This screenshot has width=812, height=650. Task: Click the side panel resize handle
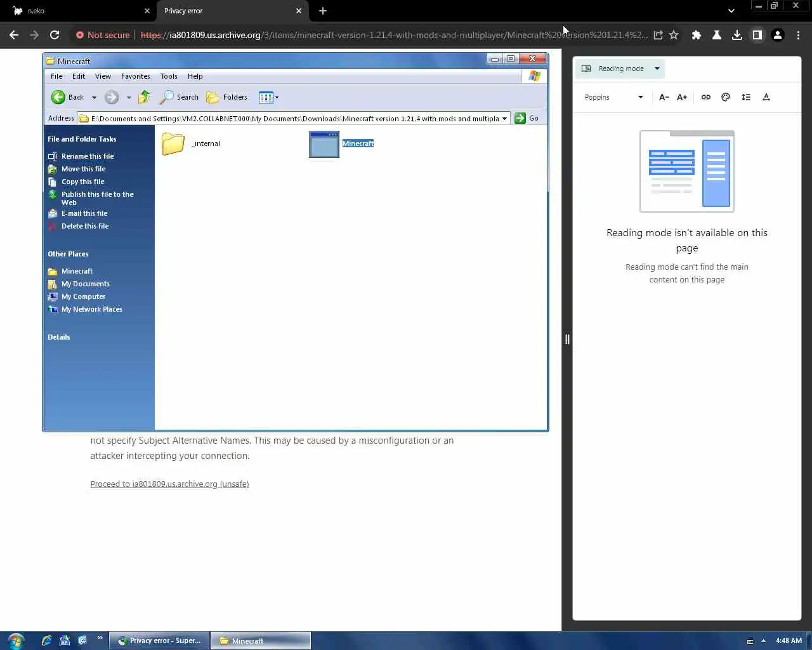point(567,340)
